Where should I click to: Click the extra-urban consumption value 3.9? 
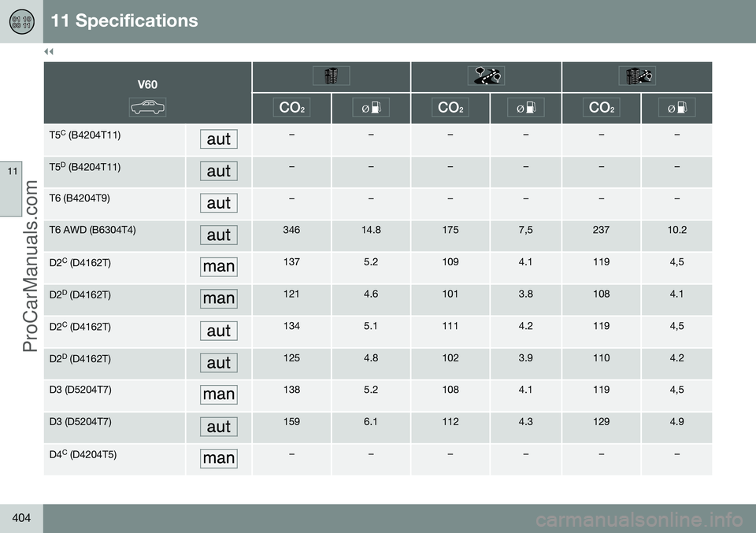pos(525,358)
